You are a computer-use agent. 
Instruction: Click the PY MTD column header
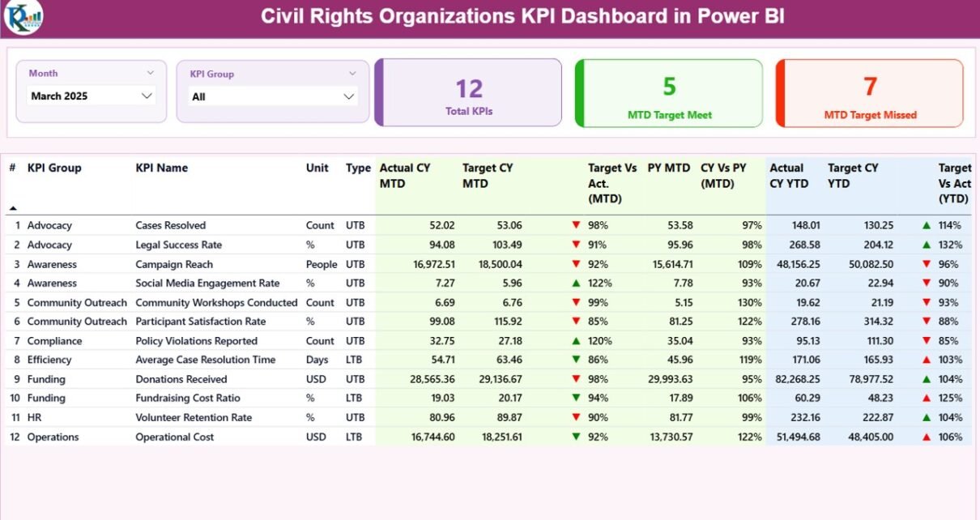(x=668, y=168)
